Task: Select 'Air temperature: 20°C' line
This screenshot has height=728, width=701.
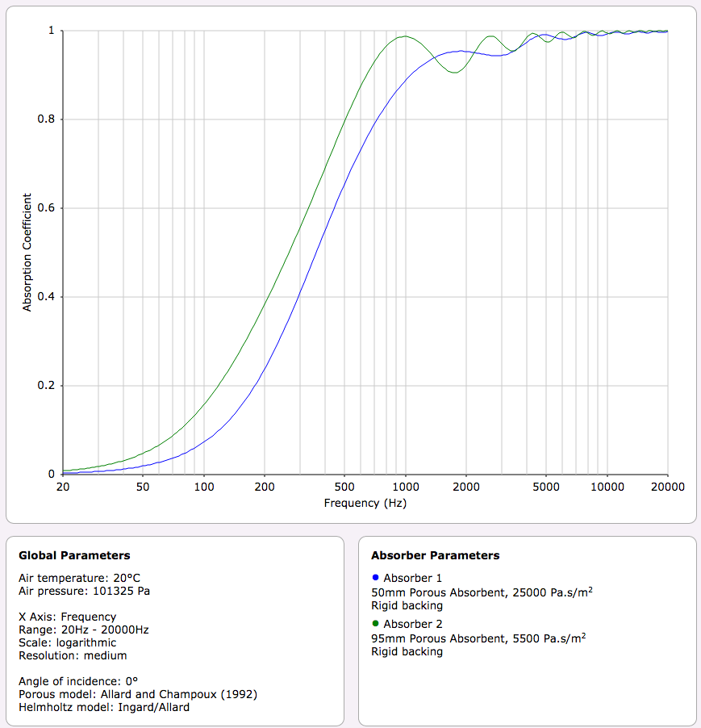Action: pyautogui.click(x=79, y=578)
